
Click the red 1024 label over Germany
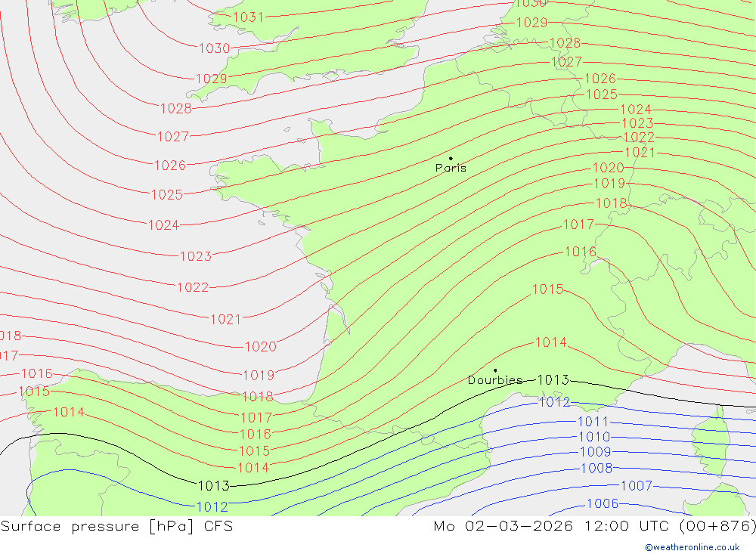tap(636, 110)
